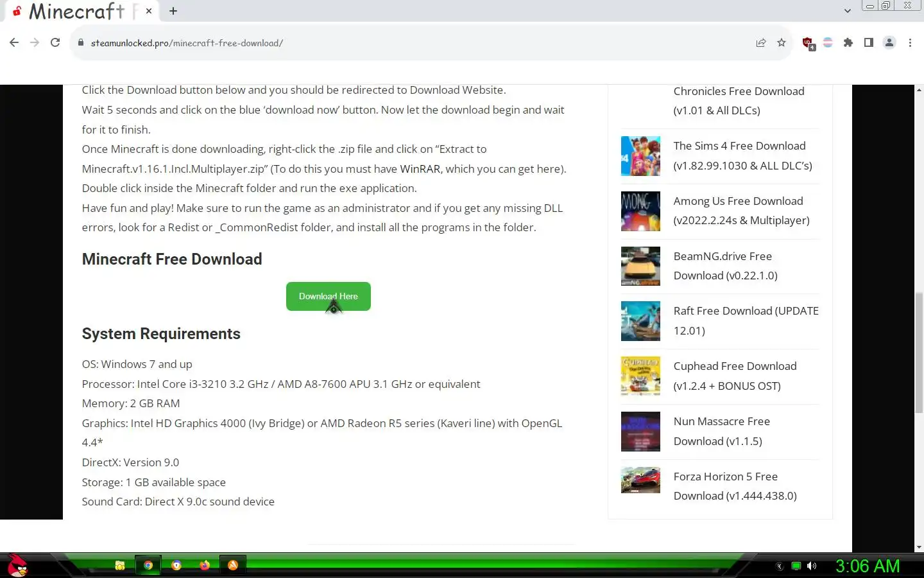
Task: Open the volume speaker tray icon
Action: coord(812,566)
